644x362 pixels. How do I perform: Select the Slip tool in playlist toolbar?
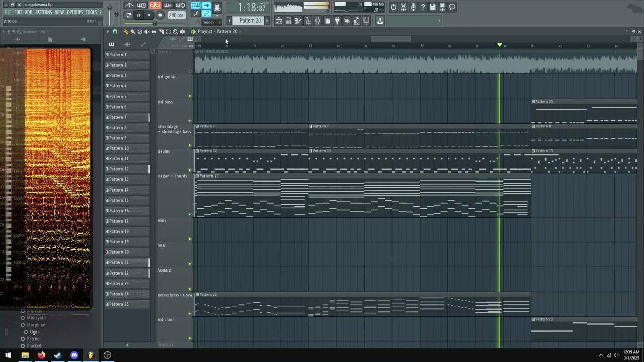click(154, 31)
